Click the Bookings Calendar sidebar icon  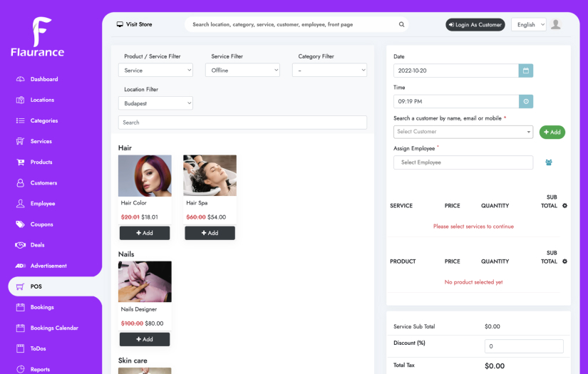(20, 328)
